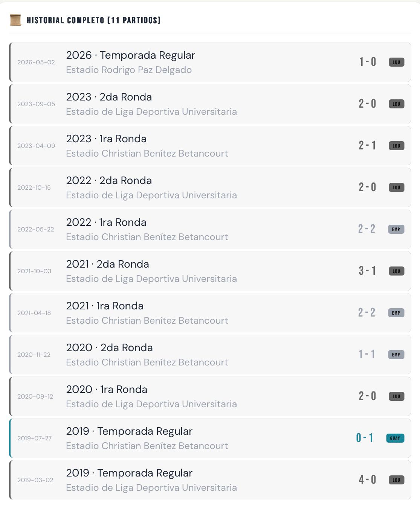Click the EMP badge on 2022-05-22 match

[x=396, y=229]
